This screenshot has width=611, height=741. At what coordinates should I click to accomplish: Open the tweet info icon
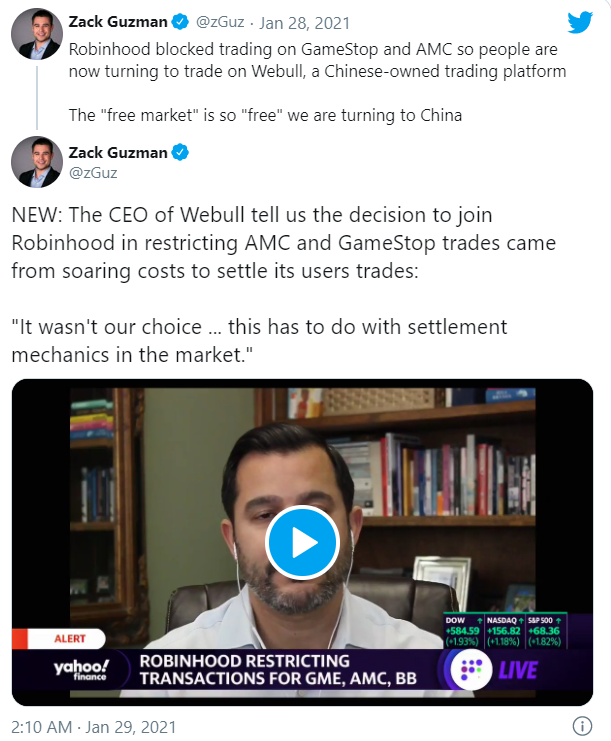coord(582,725)
